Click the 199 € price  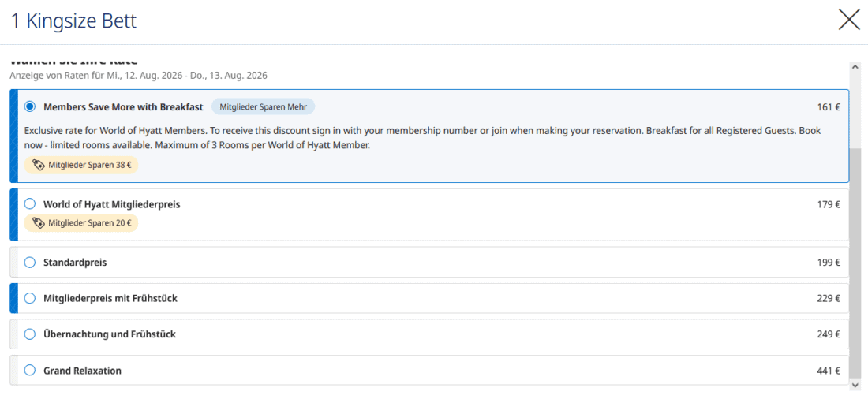point(828,263)
